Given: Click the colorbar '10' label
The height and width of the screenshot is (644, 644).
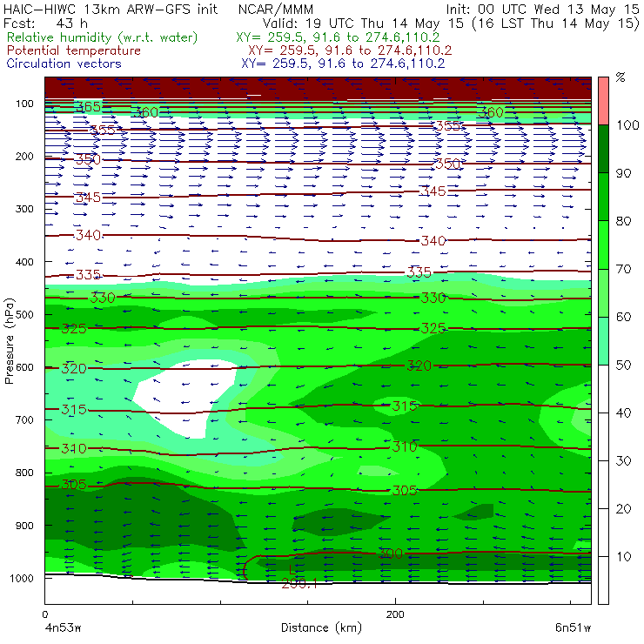Looking at the screenshot, I should 623,557.
